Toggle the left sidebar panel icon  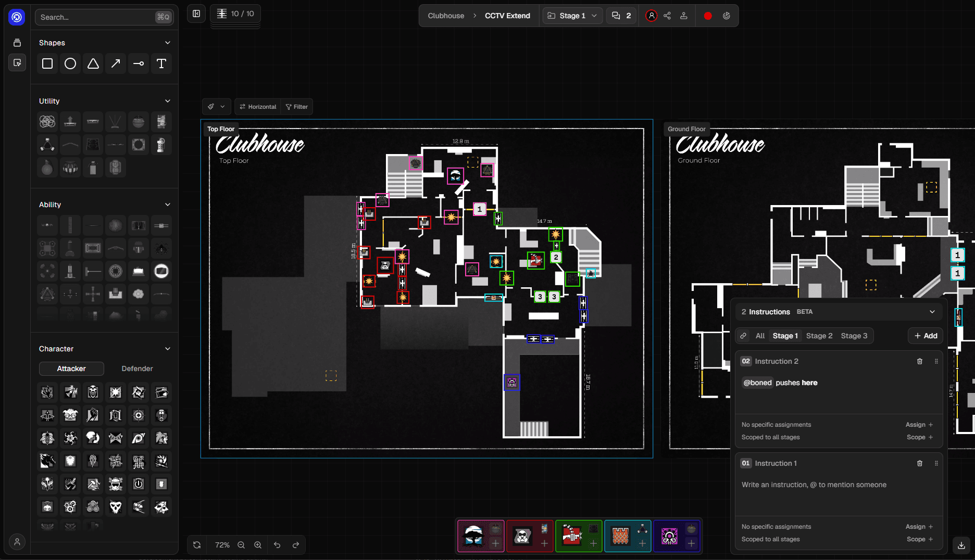tap(196, 14)
